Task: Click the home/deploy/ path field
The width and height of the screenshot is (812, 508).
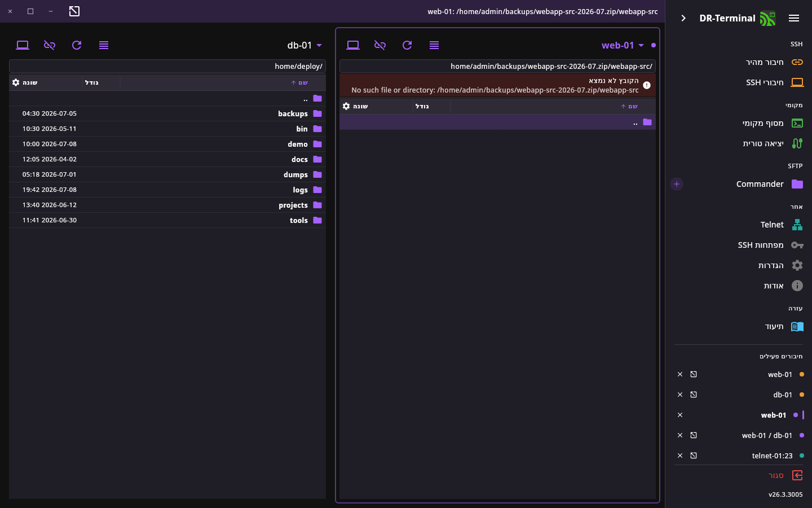Action: coord(167,66)
